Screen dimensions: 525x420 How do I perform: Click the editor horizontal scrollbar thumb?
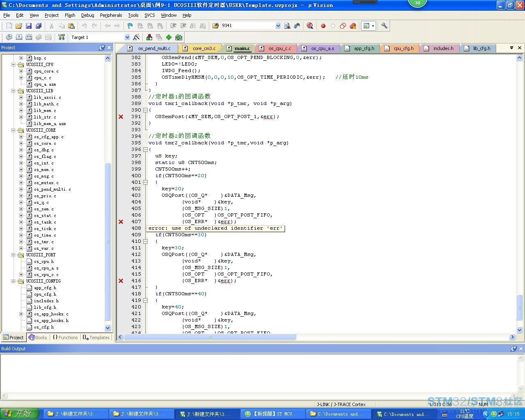[x=210, y=337]
